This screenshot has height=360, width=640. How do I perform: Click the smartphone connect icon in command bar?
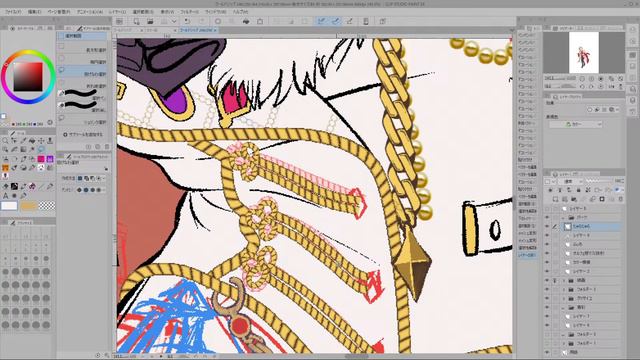pyautogui.click(x=366, y=21)
